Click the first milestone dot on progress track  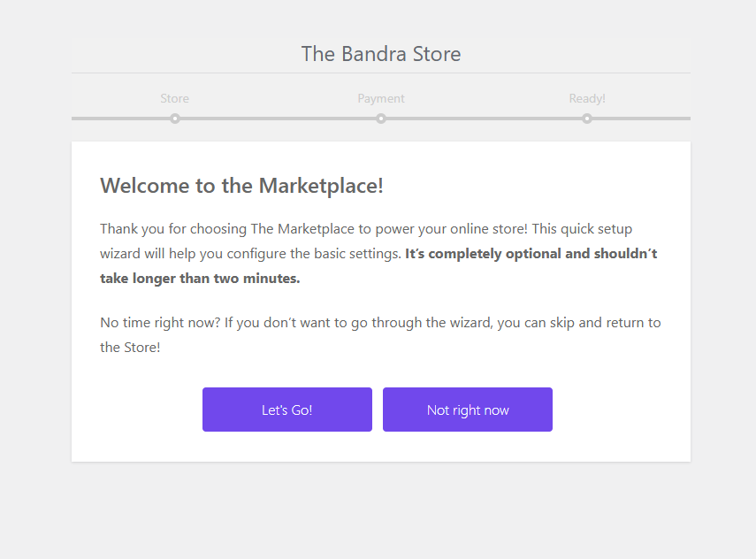pyautogui.click(x=175, y=118)
